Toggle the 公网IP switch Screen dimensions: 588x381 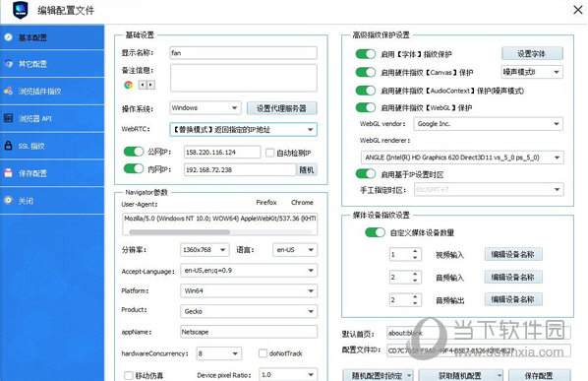134,152
